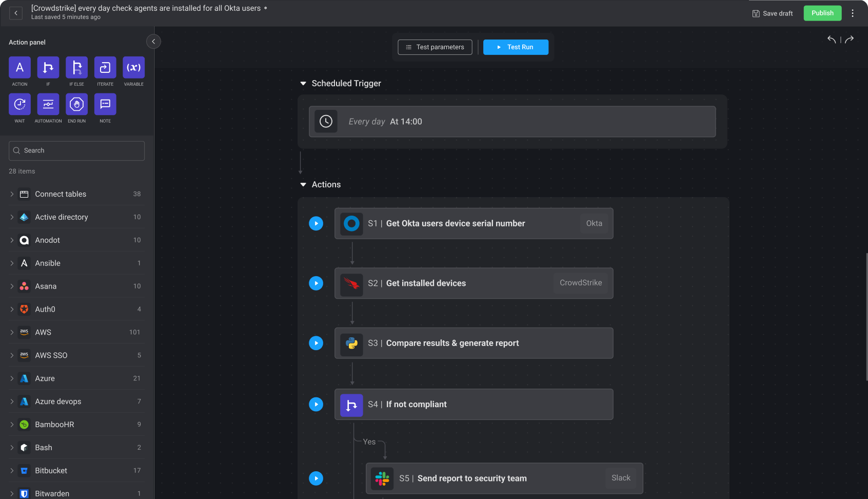Add an Iterate block
This screenshot has height=499, width=868.
[x=105, y=68]
